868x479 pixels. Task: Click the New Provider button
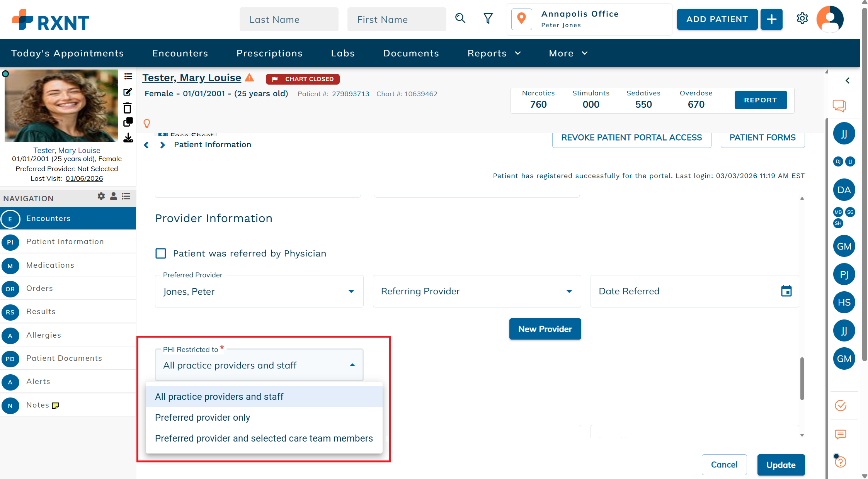pyautogui.click(x=545, y=329)
